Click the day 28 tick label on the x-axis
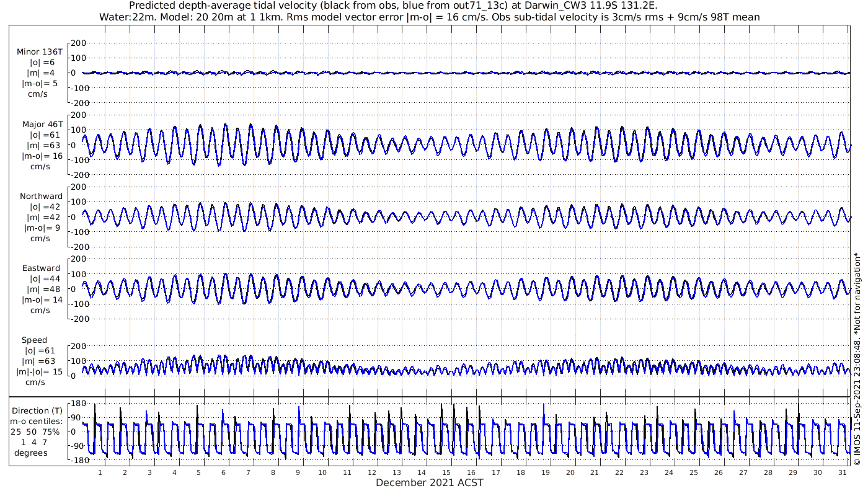 [768, 472]
